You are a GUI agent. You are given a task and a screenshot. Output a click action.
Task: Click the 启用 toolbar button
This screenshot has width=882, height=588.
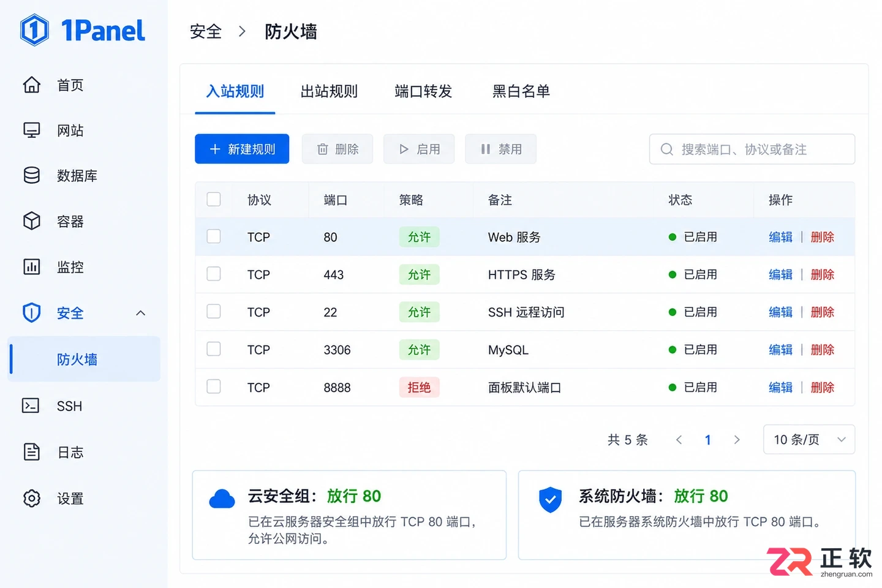419,149
